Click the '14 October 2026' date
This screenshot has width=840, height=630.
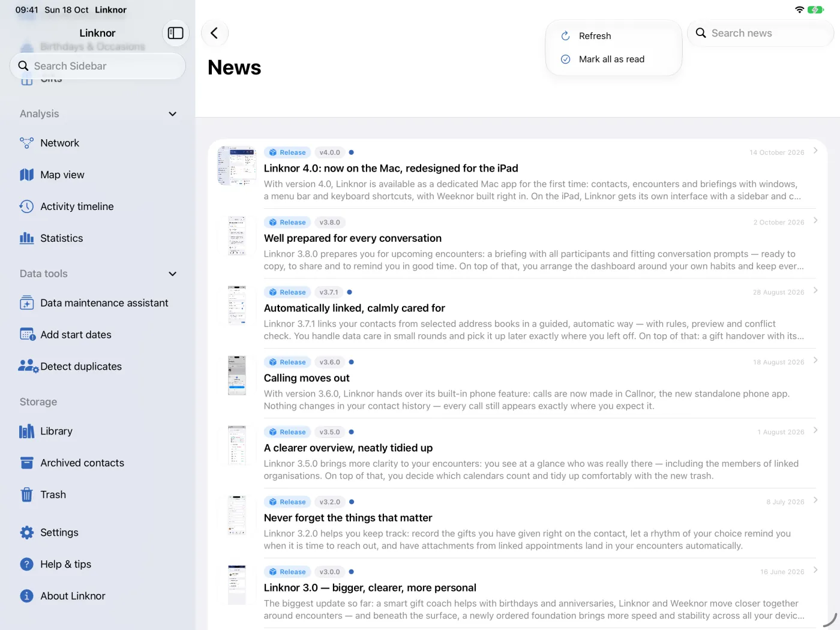[x=776, y=152]
